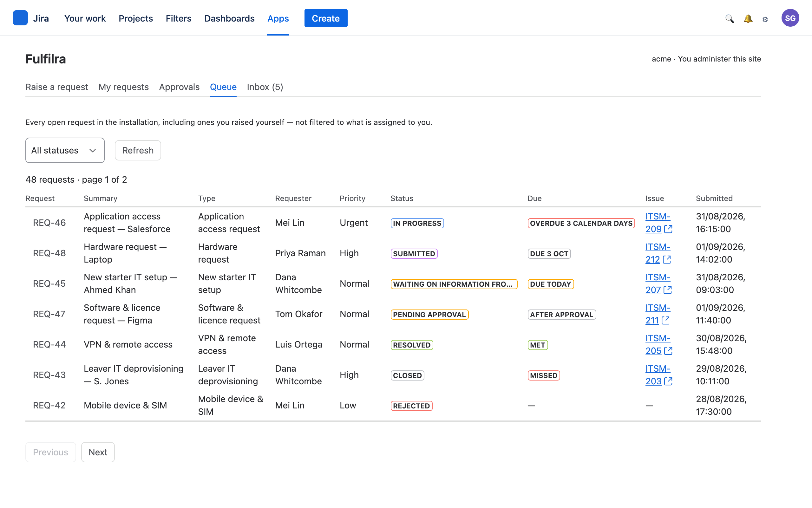Select the Queue tab

pos(223,87)
